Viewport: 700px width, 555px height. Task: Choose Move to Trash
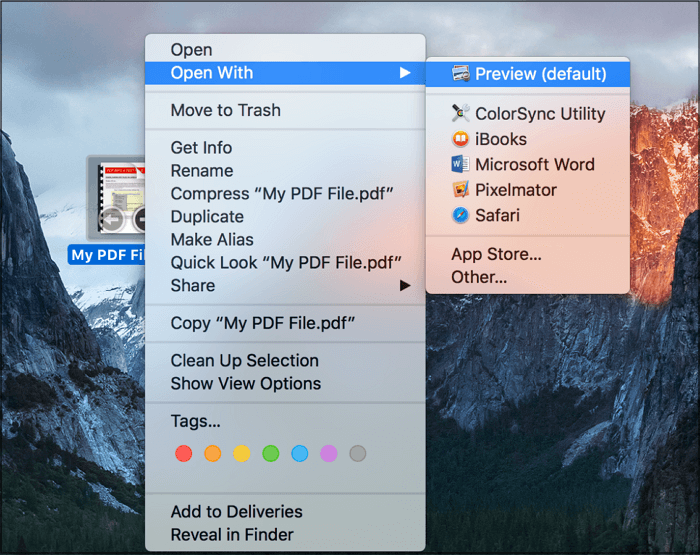(x=285, y=110)
